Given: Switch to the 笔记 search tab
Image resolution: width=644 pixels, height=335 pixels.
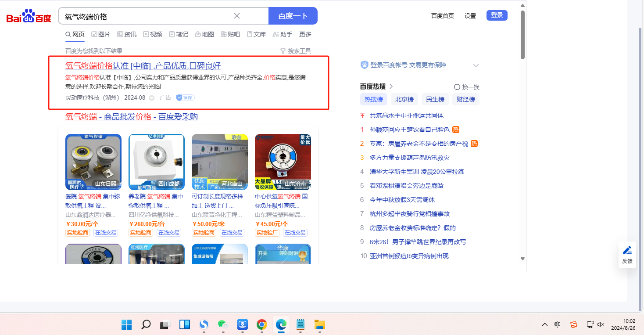Looking at the screenshot, I should tap(179, 34).
